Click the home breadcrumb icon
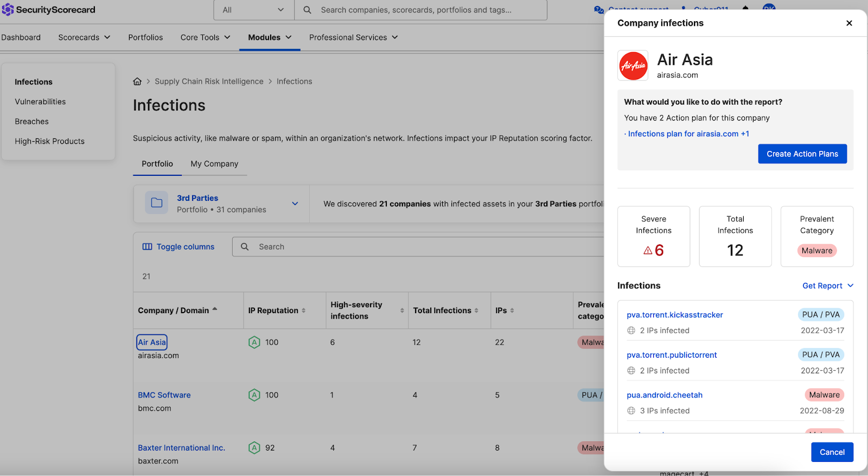The image size is (868, 476). [x=137, y=81]
